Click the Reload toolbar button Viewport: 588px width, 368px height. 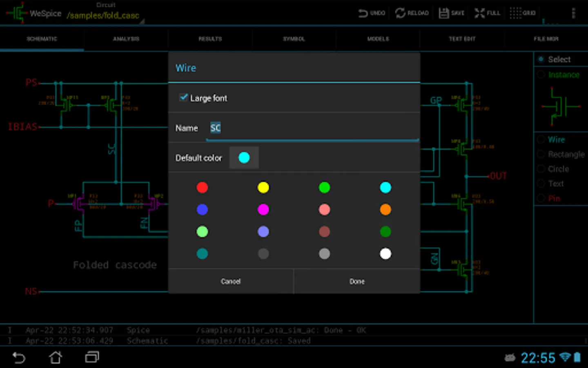coord(412,13)
